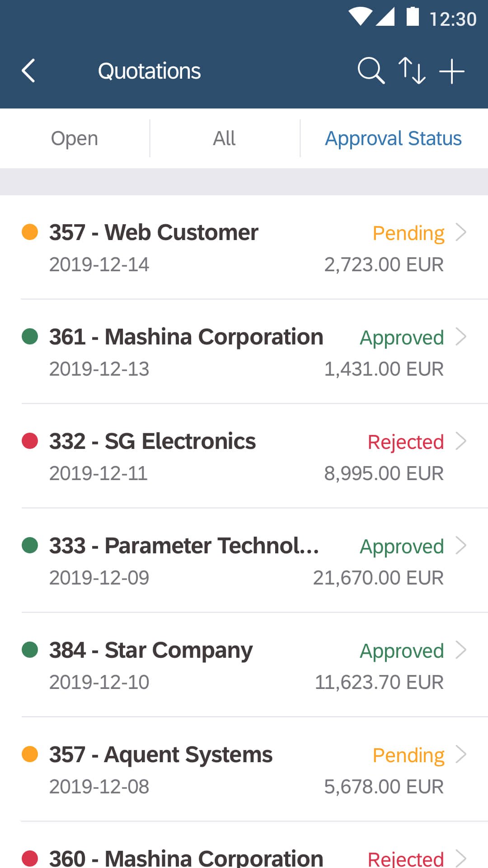Expand chevron for 357 - Web Customer
Image resolution: width=488 pixels, height=868 pixels.
(461, 232)
